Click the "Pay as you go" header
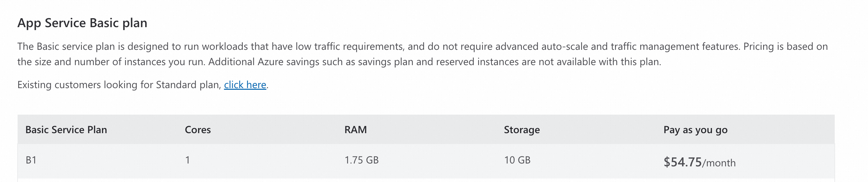 tap(695, 130)
